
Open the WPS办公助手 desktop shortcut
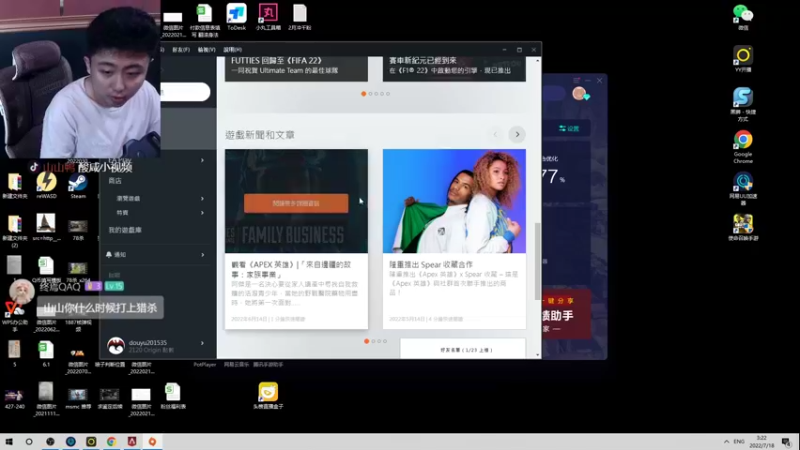14,315
